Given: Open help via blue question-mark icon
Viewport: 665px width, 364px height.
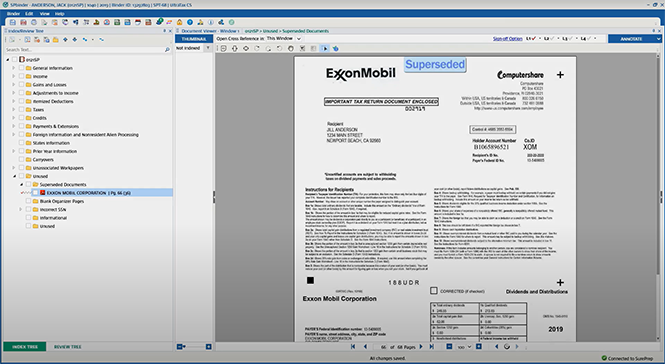Looking at the screenshot, I should coord(190,22).
